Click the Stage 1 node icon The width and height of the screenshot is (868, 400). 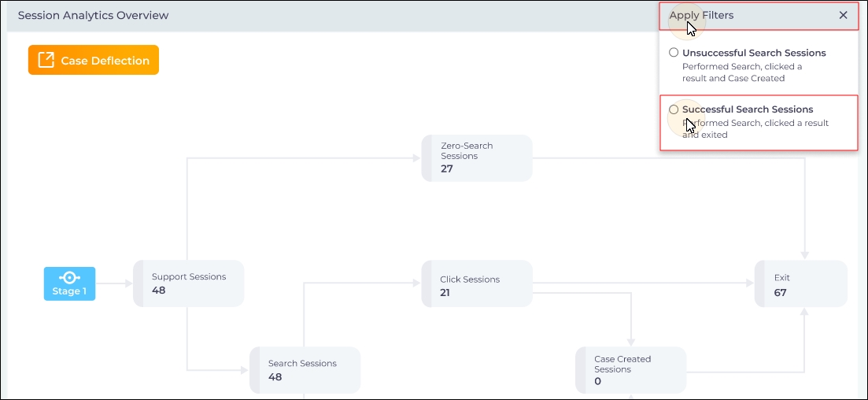[x=69, y=277]
